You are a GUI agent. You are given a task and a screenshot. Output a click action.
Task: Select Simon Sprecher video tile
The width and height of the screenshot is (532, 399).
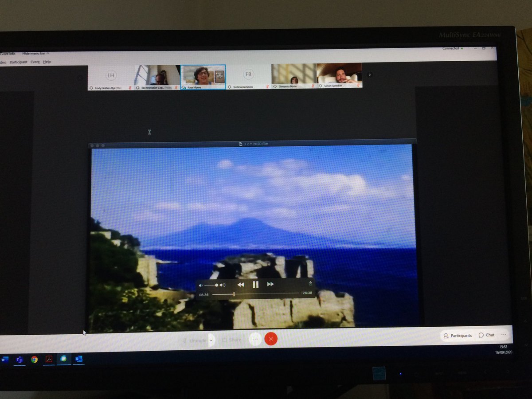click(339, 75)
